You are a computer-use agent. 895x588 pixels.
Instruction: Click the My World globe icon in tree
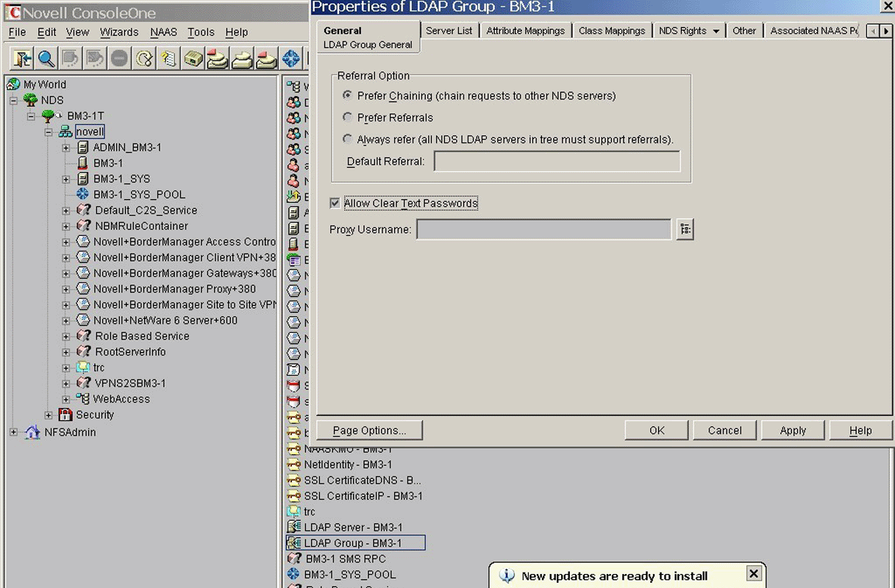coord(14,85)
